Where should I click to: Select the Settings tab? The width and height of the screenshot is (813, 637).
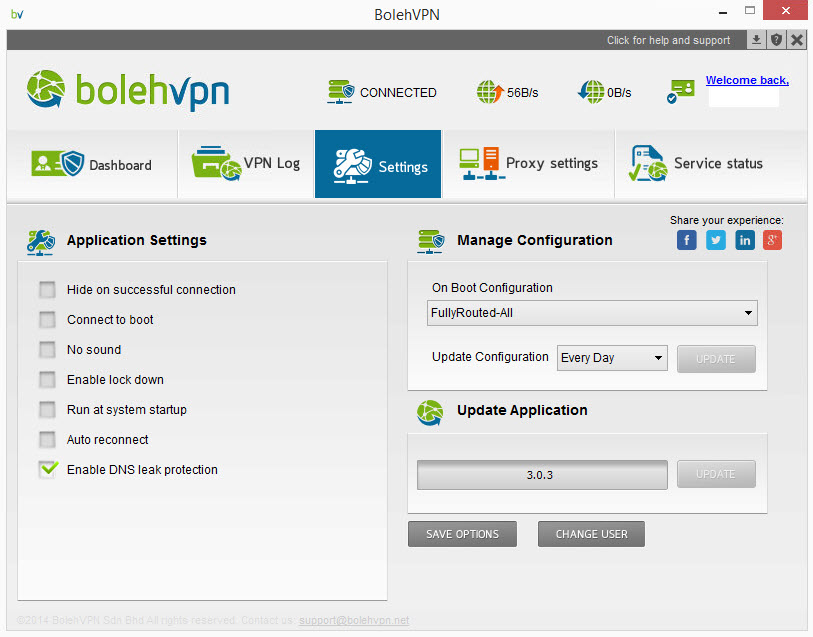(378, 164)
